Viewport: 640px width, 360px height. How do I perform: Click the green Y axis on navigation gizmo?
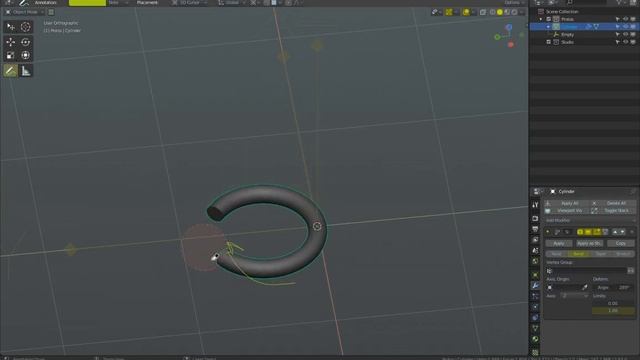[x=497, y=37]
